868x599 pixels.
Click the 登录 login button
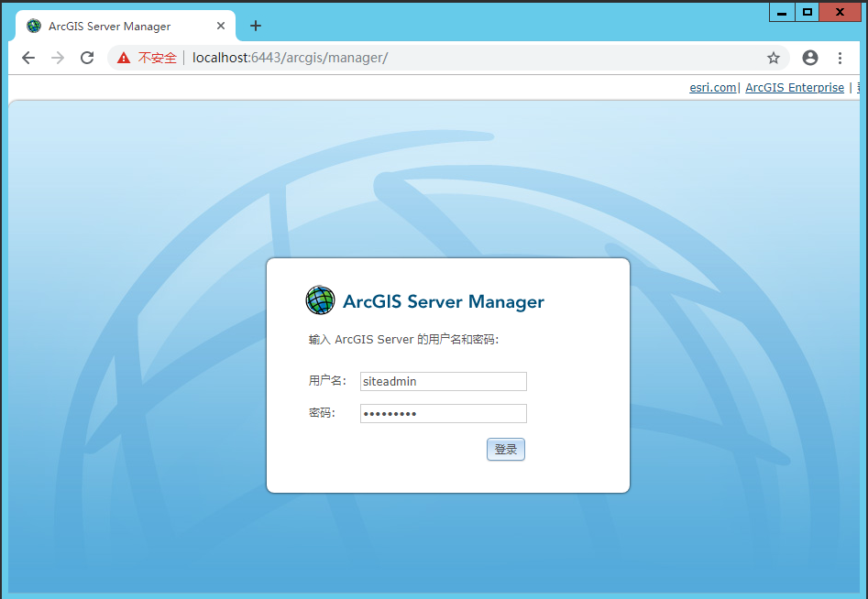click(505, 449)
